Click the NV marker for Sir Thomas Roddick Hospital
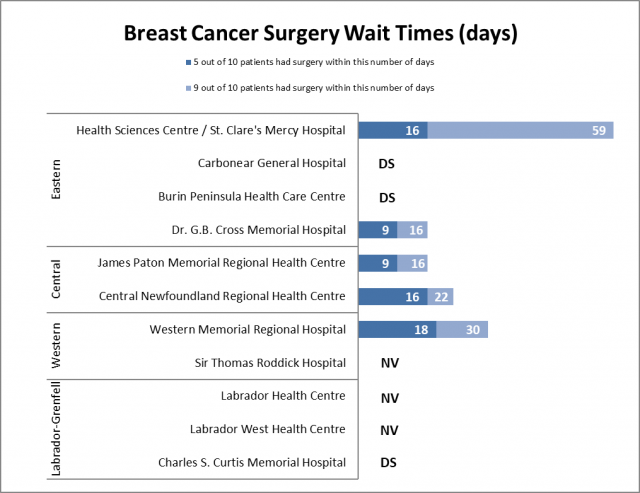 point(390,364)
